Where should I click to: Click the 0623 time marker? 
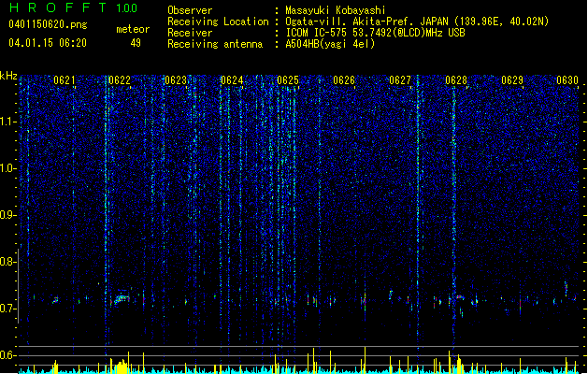[176, 80]
